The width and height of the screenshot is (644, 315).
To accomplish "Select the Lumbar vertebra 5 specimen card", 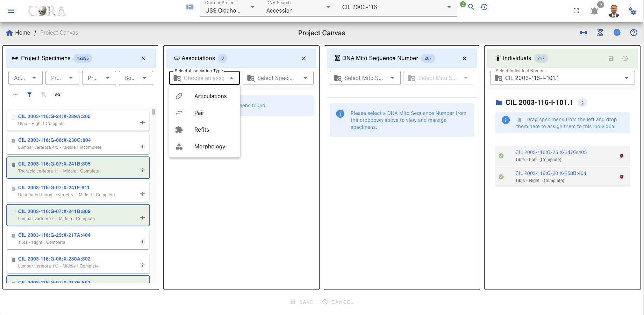I will (78, 215).
